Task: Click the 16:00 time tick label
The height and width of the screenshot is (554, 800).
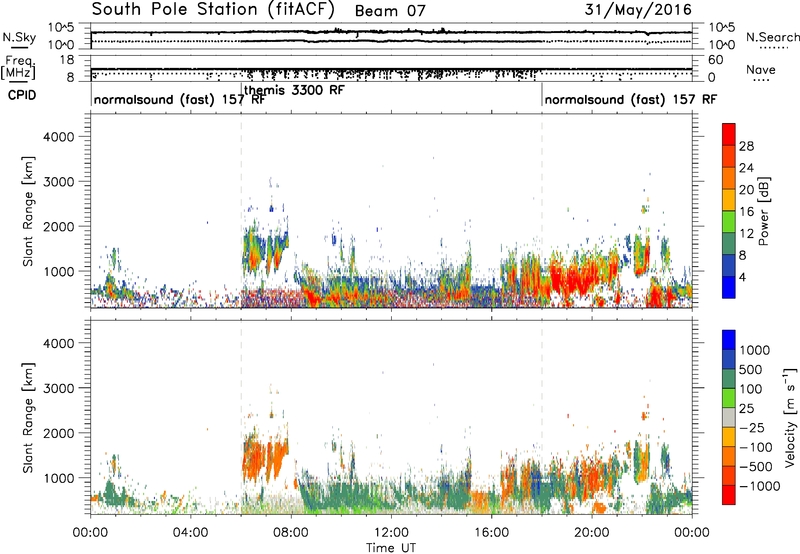Action: (x=491, y=533)
